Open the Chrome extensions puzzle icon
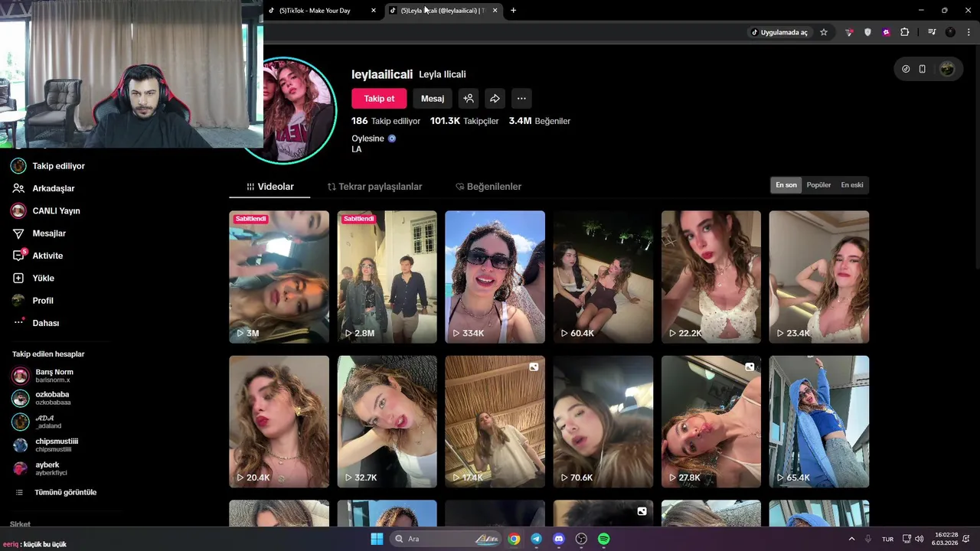980x551 pixels. (x=904, y=32)
